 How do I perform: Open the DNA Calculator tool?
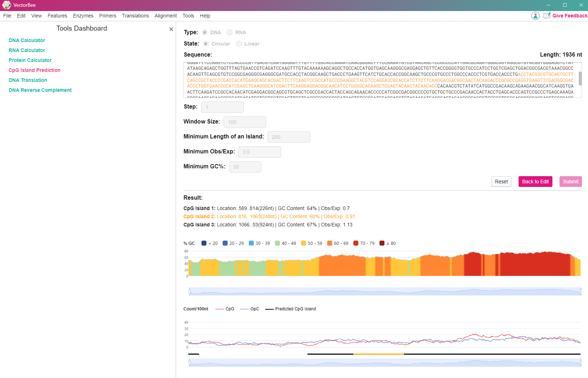(x=27, y=40)
